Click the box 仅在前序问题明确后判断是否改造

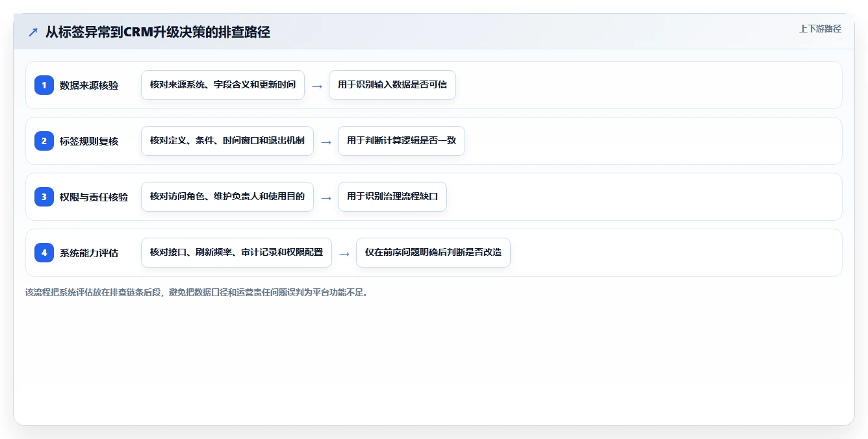tap(433, 253)
